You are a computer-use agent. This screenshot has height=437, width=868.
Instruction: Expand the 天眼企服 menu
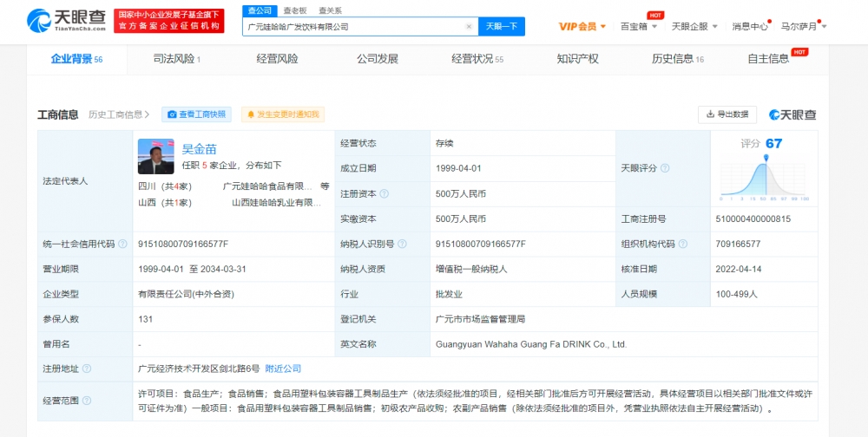click(693, 27)
